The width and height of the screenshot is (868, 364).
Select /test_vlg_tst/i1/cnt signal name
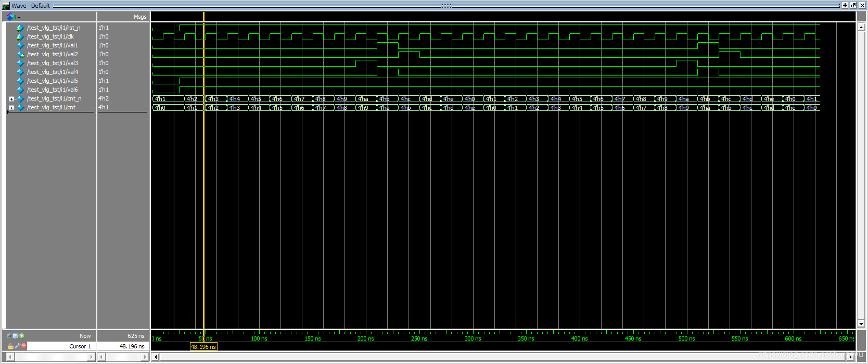tap(51, 107)
